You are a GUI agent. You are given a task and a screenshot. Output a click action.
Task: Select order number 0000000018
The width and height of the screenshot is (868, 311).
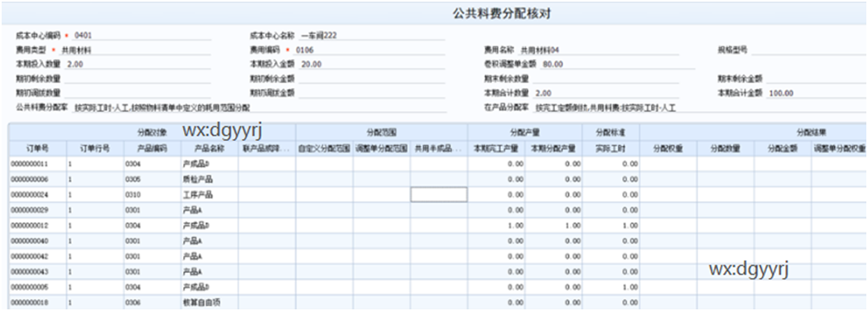(37, 303)
